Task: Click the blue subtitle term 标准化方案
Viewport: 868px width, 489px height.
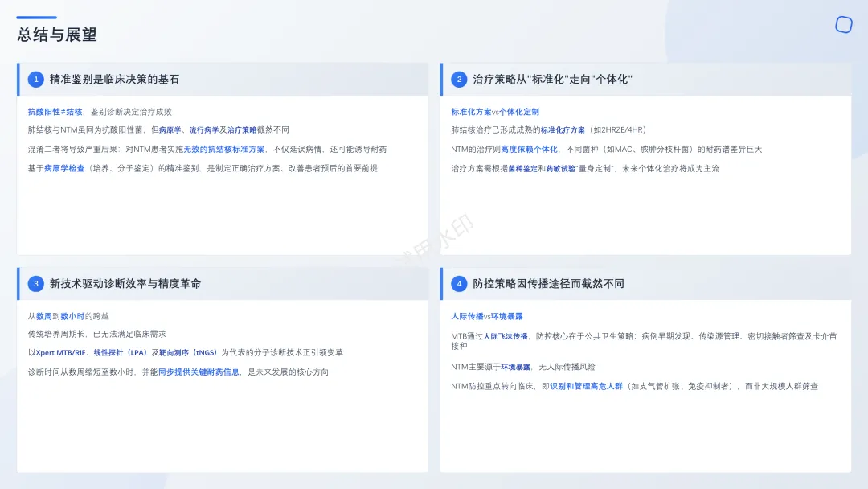Action: pyautogui.click(x=471, y=112)
